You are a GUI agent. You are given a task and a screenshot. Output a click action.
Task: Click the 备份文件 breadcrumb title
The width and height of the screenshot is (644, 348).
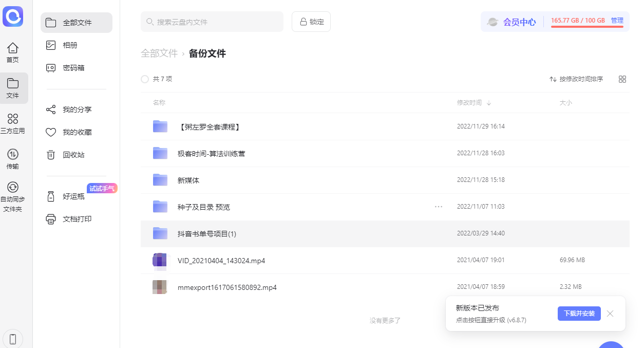pos(207,53)
